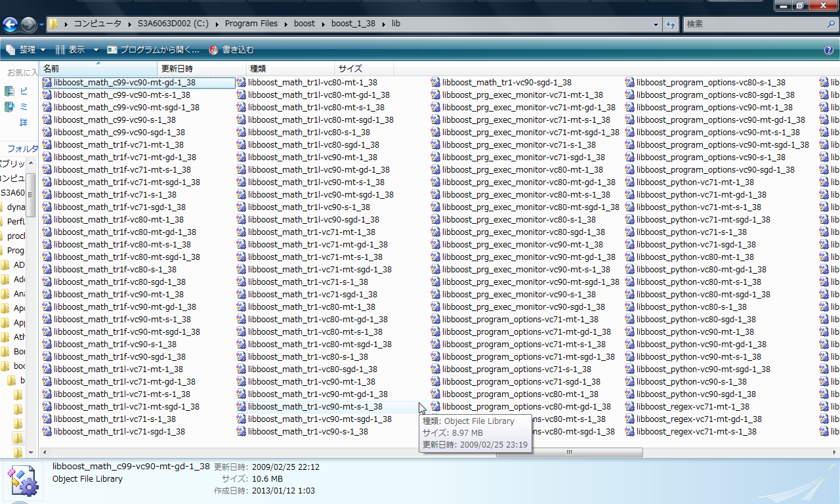This screenshot has height=504, width=840.
Task: Select the libboost_math_tr1-vc71-s-1_38 file icon
Action: 241,282
